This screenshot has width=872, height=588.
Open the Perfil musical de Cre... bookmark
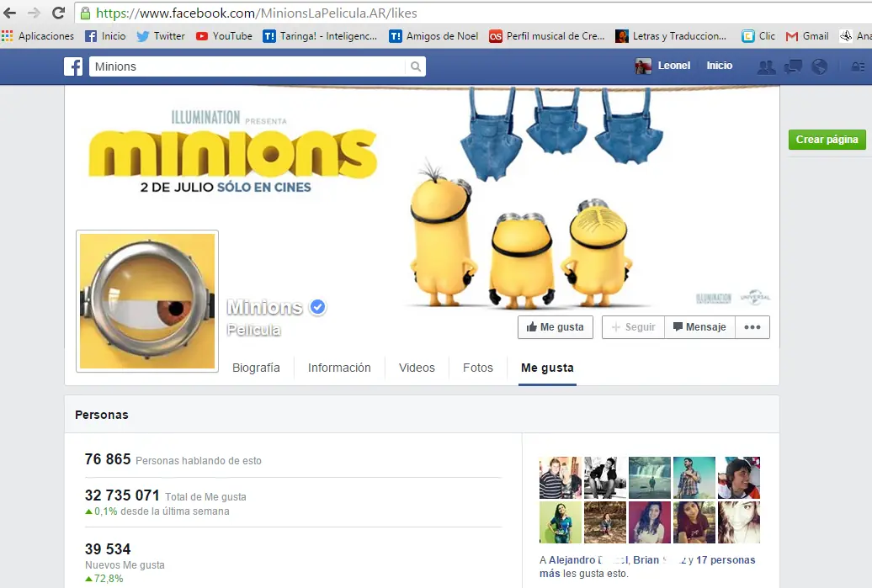coord(546,36)
